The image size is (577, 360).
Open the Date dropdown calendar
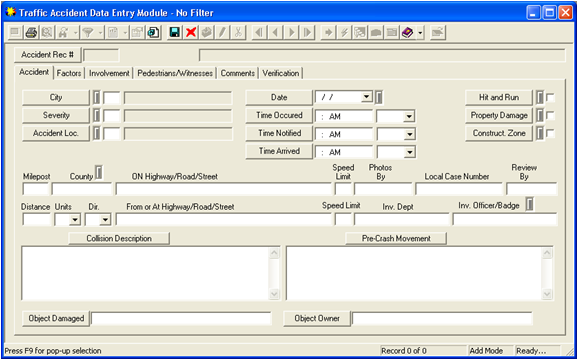click(367, 97)
